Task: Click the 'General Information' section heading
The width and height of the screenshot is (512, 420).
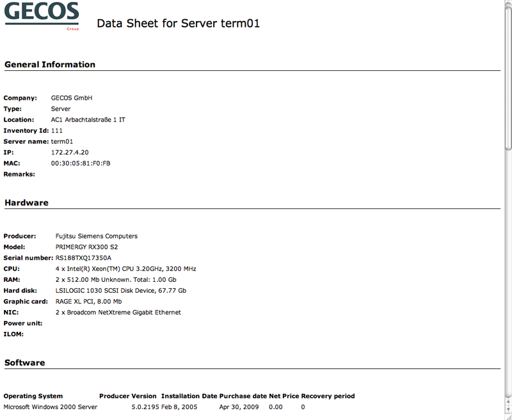Action: 50,65
